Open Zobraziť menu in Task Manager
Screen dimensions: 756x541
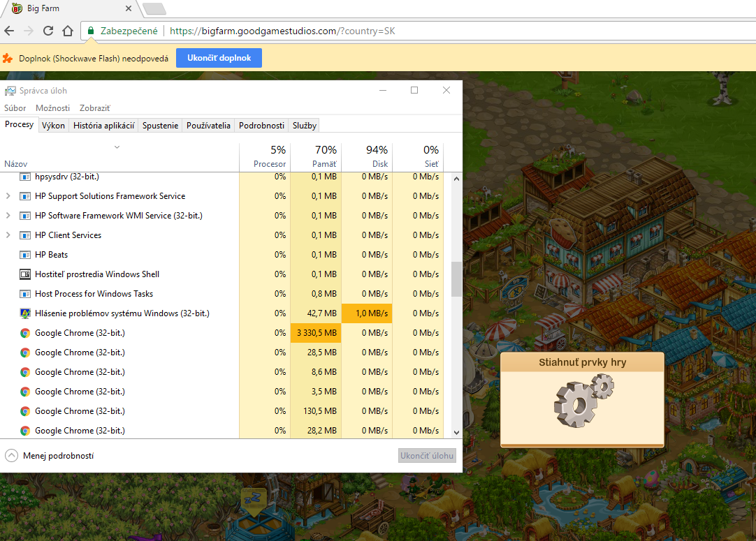coord(95,108)
